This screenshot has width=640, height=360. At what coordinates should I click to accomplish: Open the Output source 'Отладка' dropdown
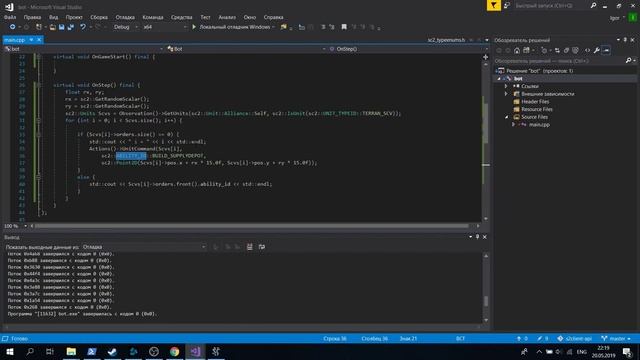click(144, 247)
